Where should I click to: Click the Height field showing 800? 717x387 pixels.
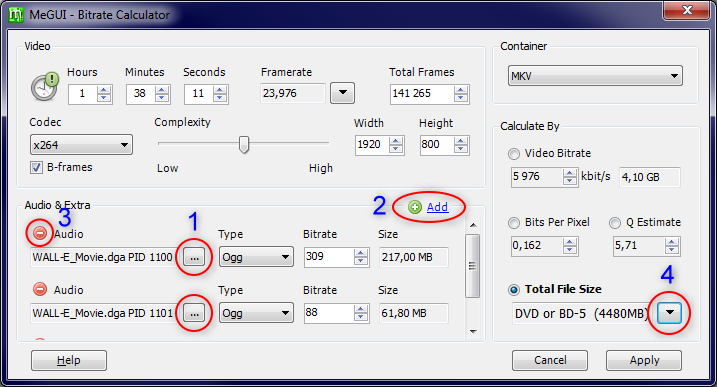[437, 145]
